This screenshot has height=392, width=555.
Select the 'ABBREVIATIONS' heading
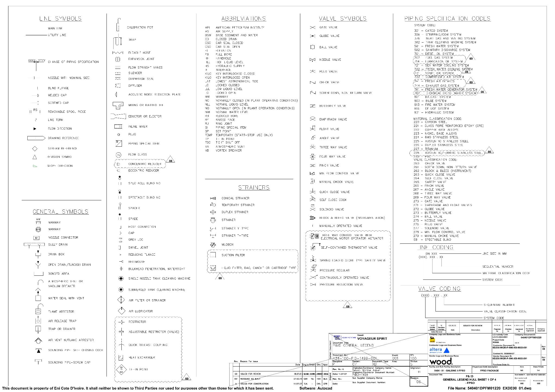point(244,19)
